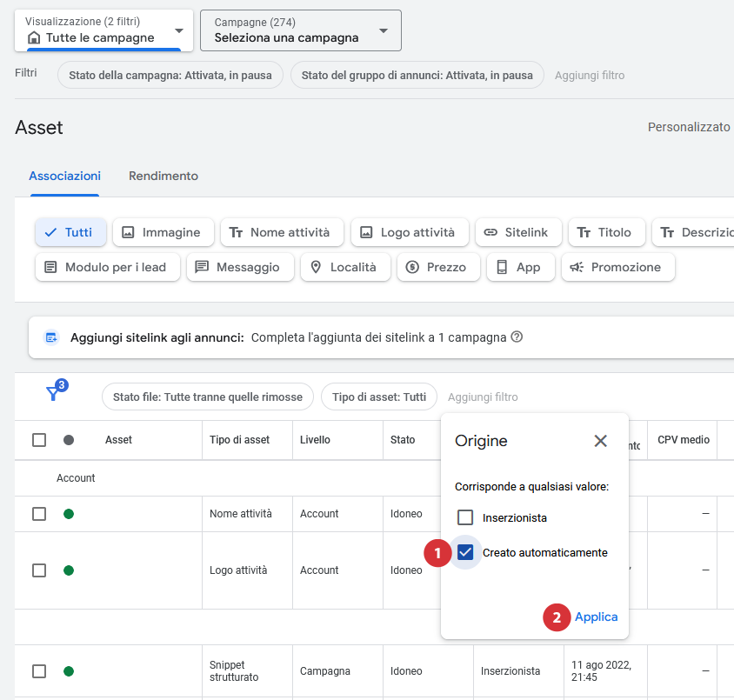Click the Nome attività asset type cell
This screenshot has height=700, width=734.
(241, 514)
